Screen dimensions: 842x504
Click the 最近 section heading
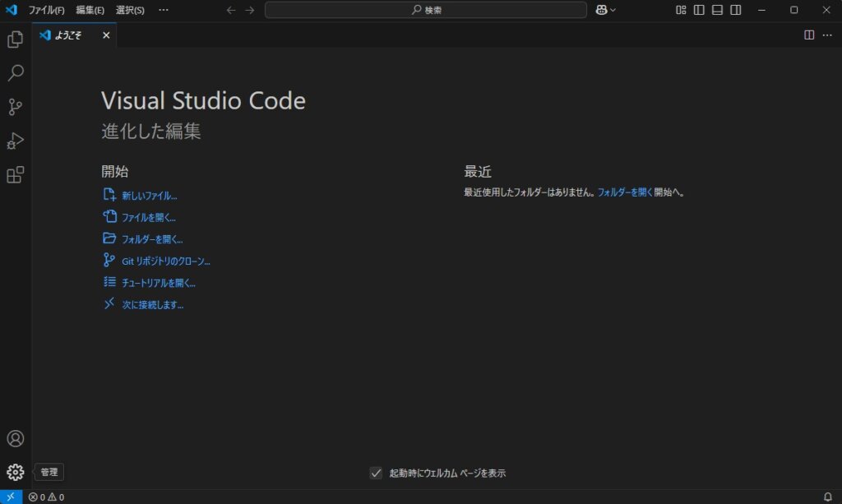pyautogui.click(x=478, y=171)
